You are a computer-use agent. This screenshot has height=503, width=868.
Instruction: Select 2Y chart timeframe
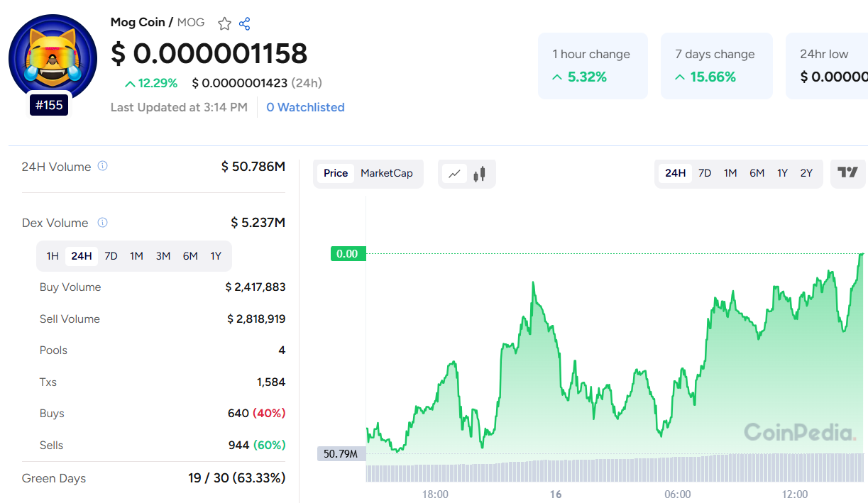coord(806,173)
